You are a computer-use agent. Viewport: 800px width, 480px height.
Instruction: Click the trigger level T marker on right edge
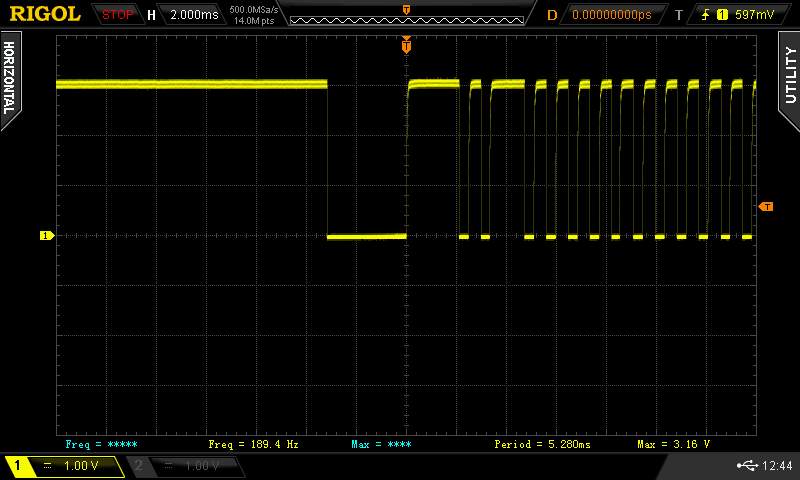[767, 206]
